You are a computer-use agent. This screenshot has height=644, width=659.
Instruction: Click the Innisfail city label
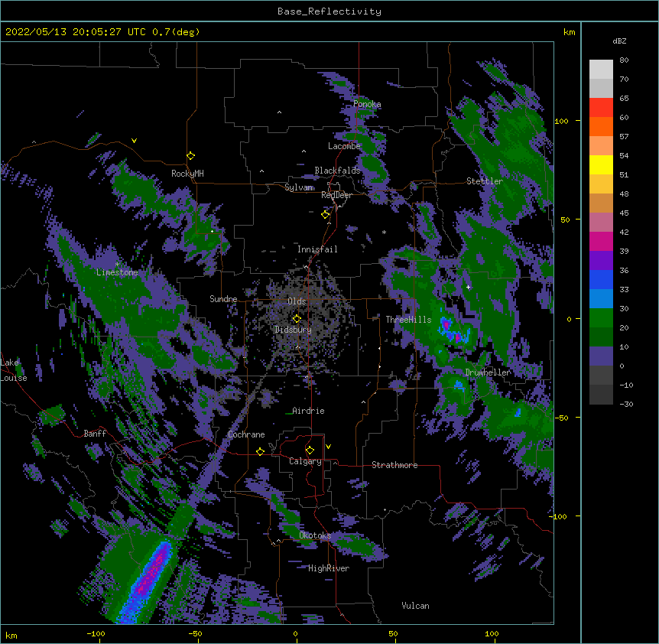[x=317, y=249]
